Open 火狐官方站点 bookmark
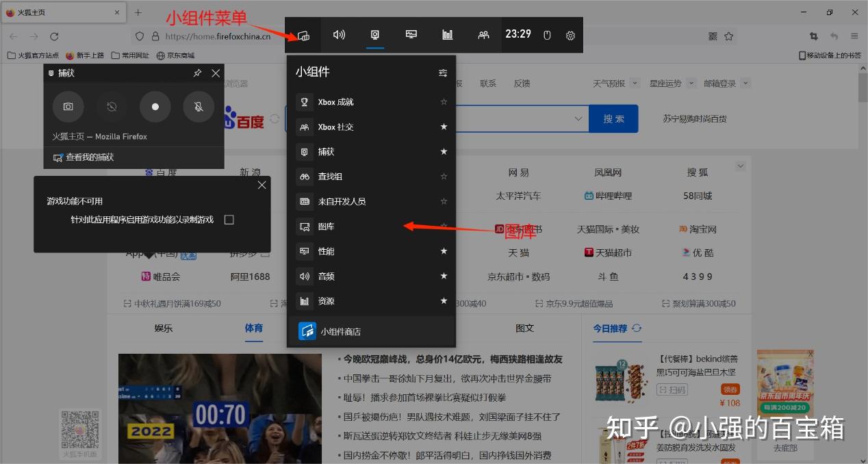 [33, 55]
